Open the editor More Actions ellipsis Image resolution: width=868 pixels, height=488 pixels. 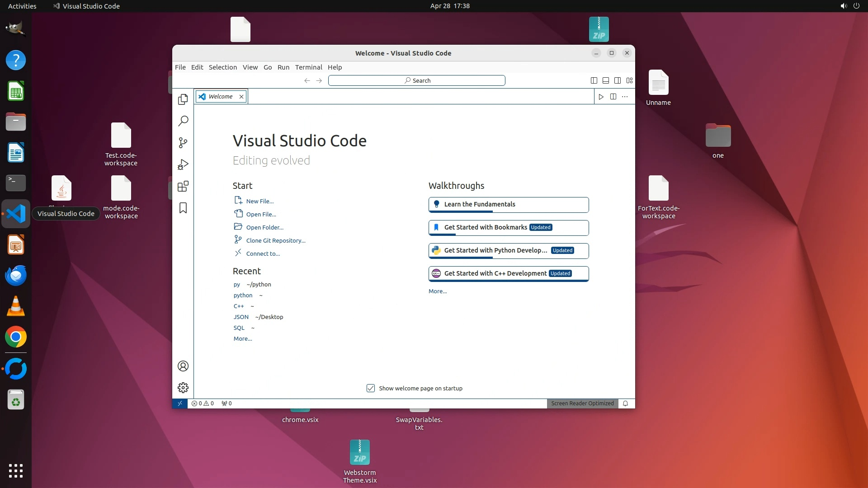(x=625, y=97)
